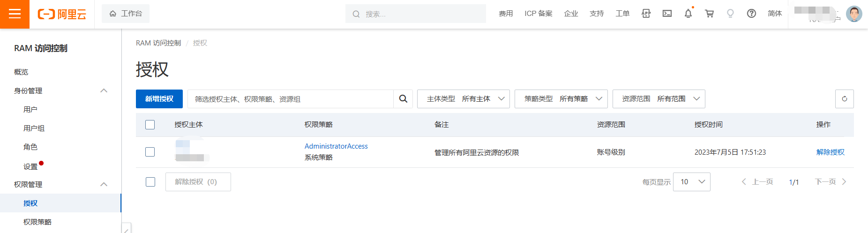Toggle the header select-all checkbox
This screenshot has height=233, width=868.
tap(150, 125)
